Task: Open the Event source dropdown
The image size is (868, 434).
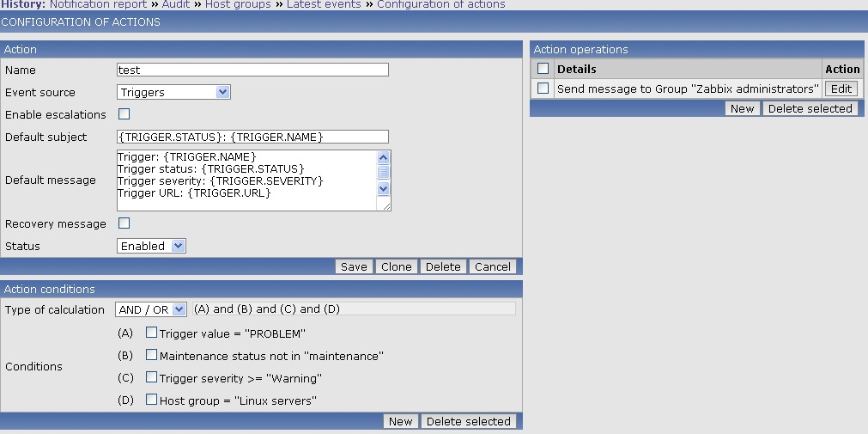Action: [173, 92]
